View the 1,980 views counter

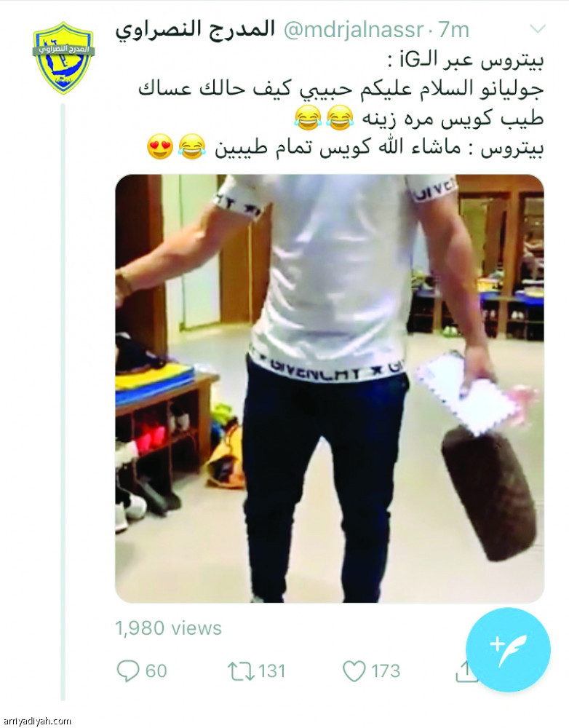(x=169, y=628)
